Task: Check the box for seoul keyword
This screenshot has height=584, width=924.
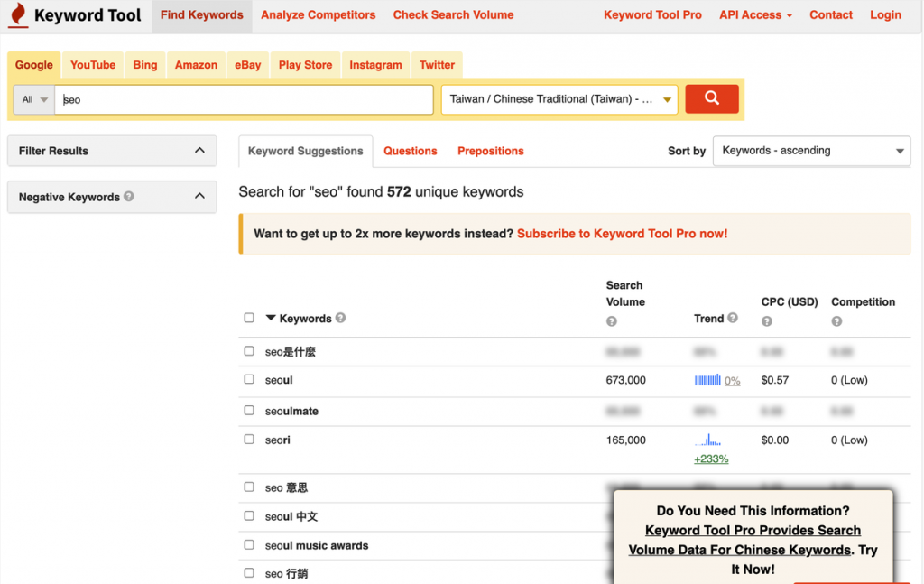Action: coord(249,379)
